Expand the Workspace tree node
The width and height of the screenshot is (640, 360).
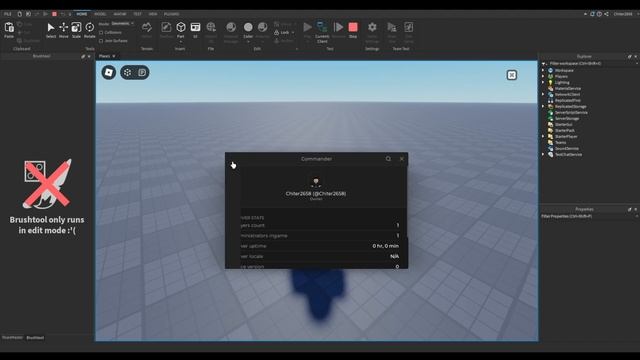pos(543,70)
